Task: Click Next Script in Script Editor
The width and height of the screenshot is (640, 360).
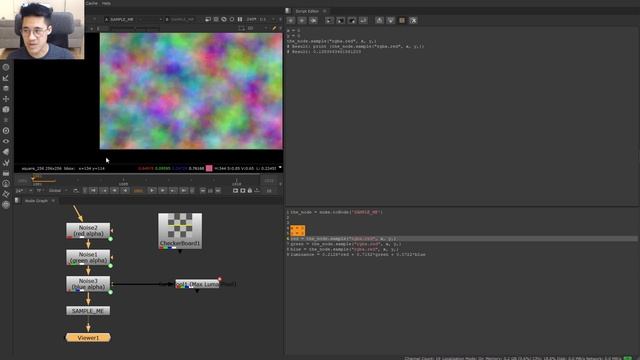Action: pyautogui.click(x=302, y=20)
